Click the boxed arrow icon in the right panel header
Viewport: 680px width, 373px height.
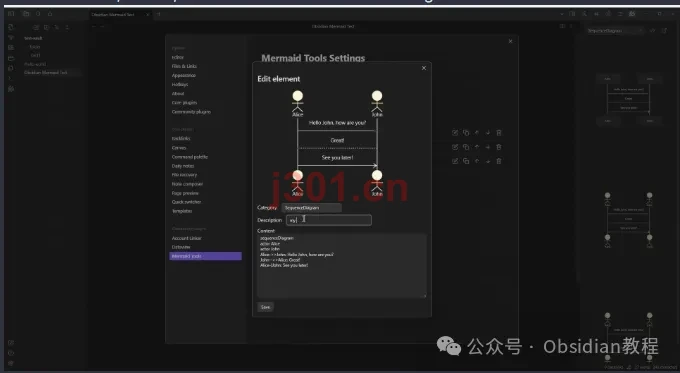tap(664, 31)
